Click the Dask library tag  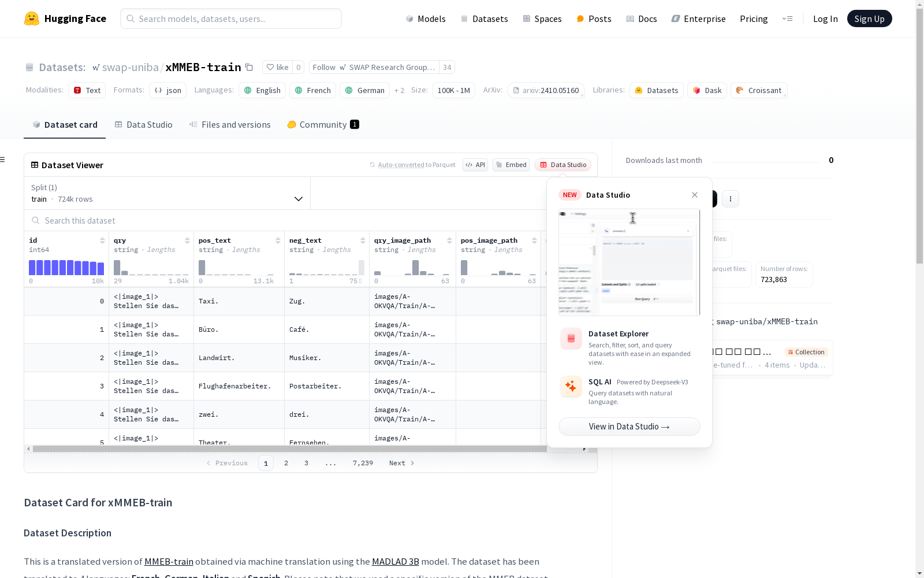point(707,90)
